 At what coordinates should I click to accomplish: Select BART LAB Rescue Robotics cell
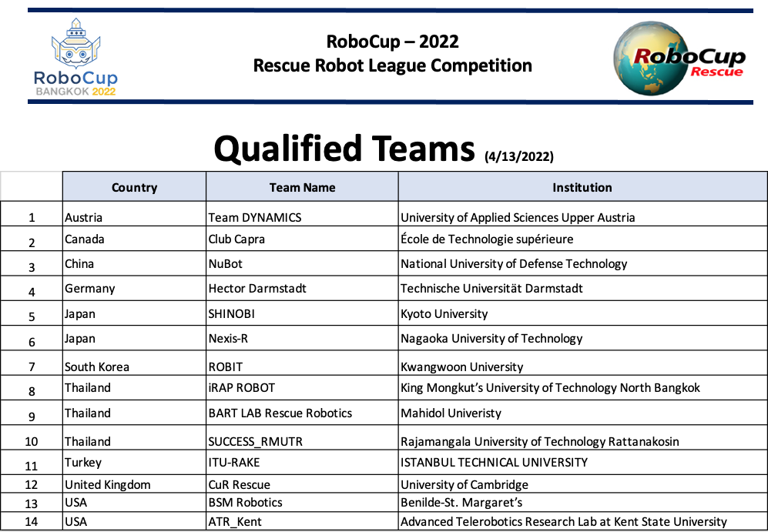point(302,413)
